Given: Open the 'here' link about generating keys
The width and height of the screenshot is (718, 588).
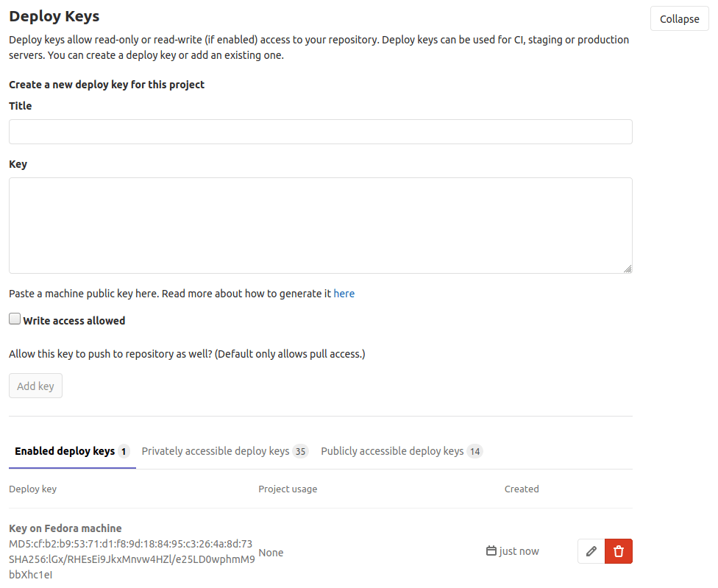Looking at the screenshot, I should pos(344,293).
